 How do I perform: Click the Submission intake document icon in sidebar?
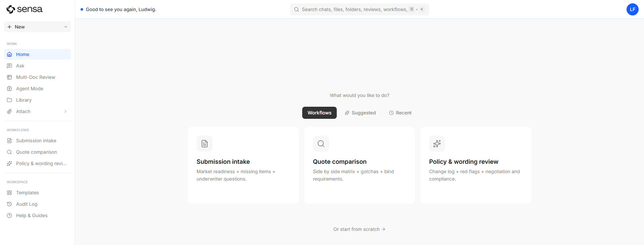pyautogui.click(x=9, y=141)
